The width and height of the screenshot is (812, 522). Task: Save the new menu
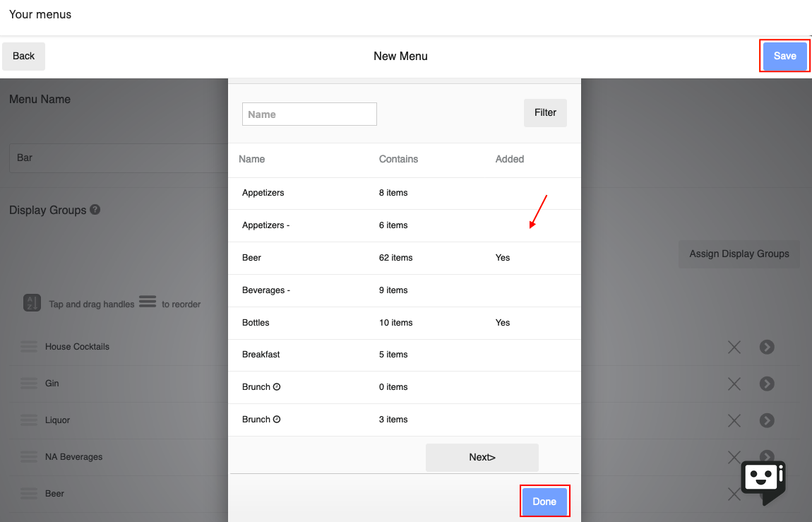[784, 56]
